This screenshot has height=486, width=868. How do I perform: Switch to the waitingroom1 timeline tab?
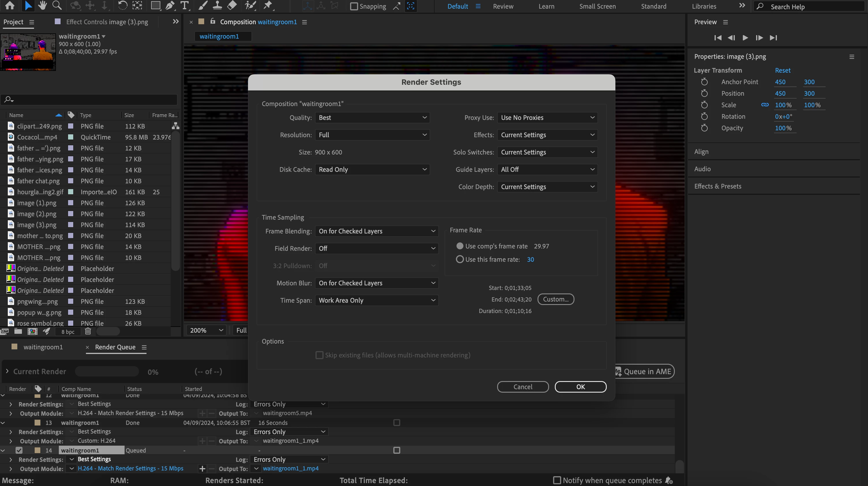[x=43, y=347]
